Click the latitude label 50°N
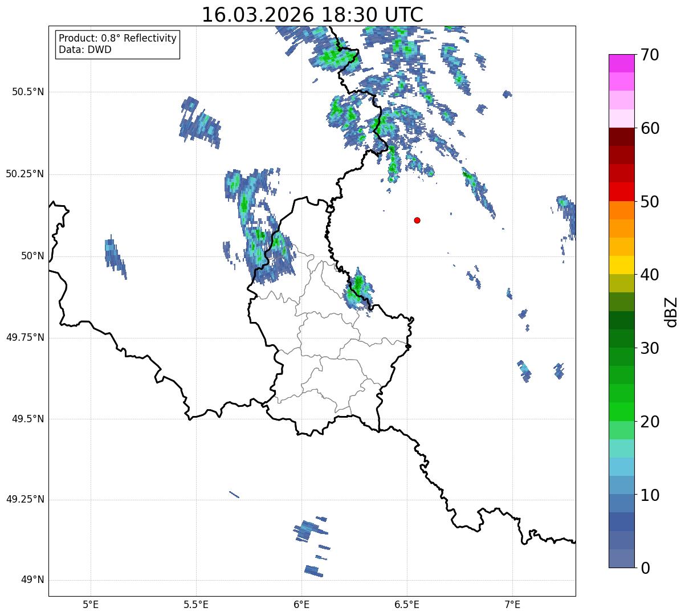 [x=32, y=256]
